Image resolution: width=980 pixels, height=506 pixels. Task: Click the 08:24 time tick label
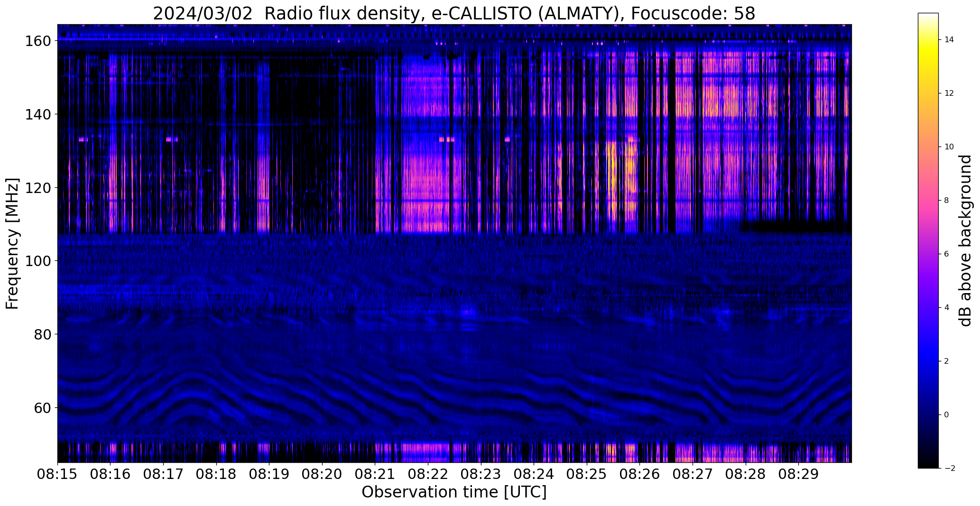pos(534,474)
